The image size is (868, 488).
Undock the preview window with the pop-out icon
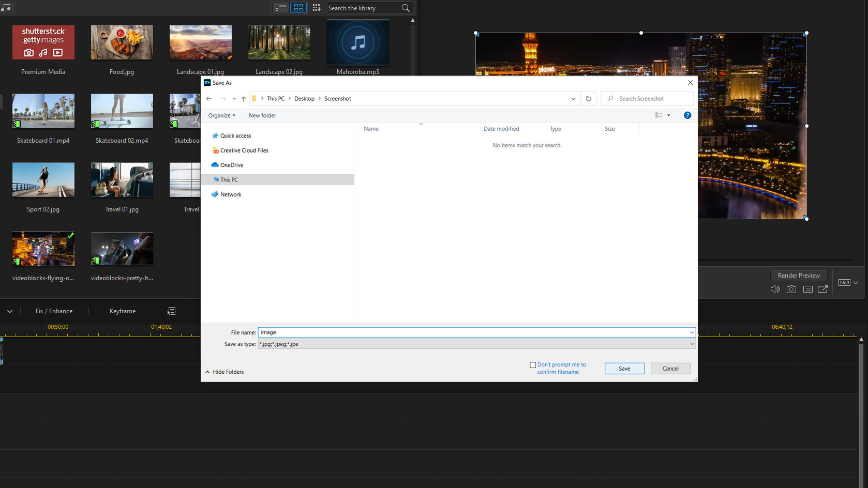[822, 289]
